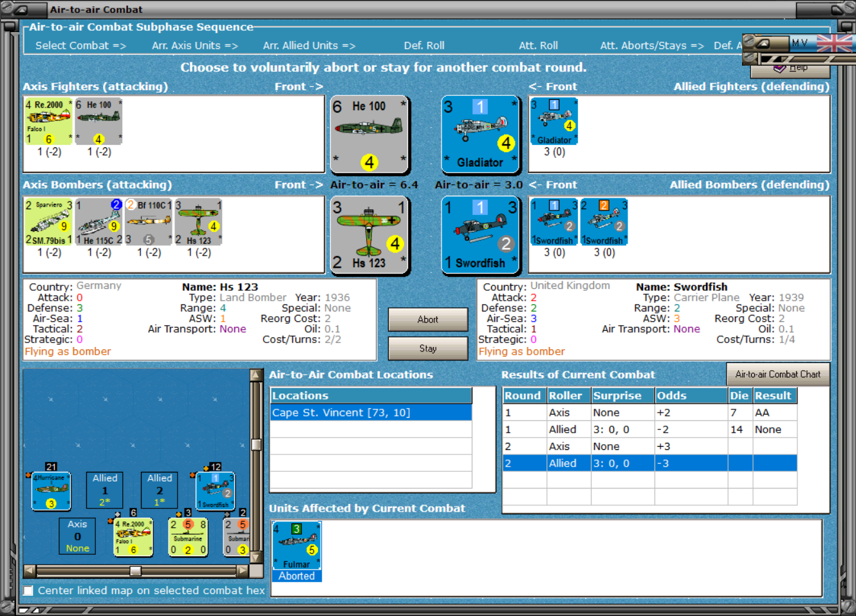The height and width of the screenshot is (616, 856).
Task: Click the Air-to-air = 6.4 Axis strength value
Action: (x=374, y=185)
